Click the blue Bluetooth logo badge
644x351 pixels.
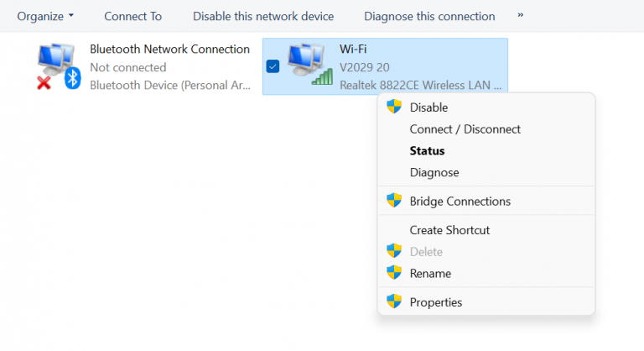tap(73, 78)
